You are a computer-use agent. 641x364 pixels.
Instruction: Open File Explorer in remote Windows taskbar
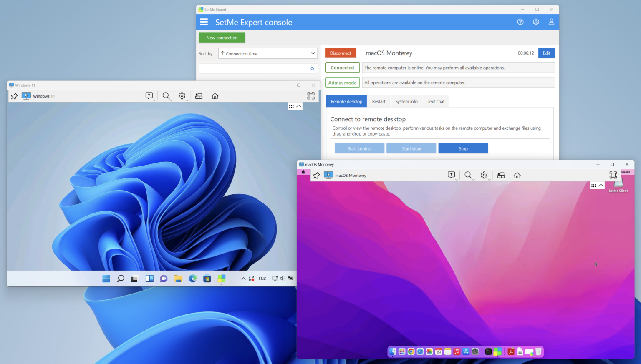tap(178, 279)
